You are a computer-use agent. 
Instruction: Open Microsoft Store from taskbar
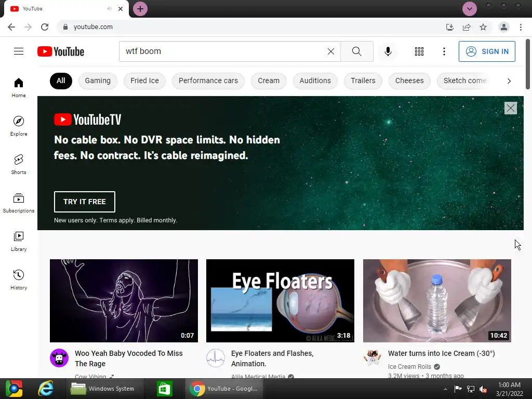(x=164, y=389)
